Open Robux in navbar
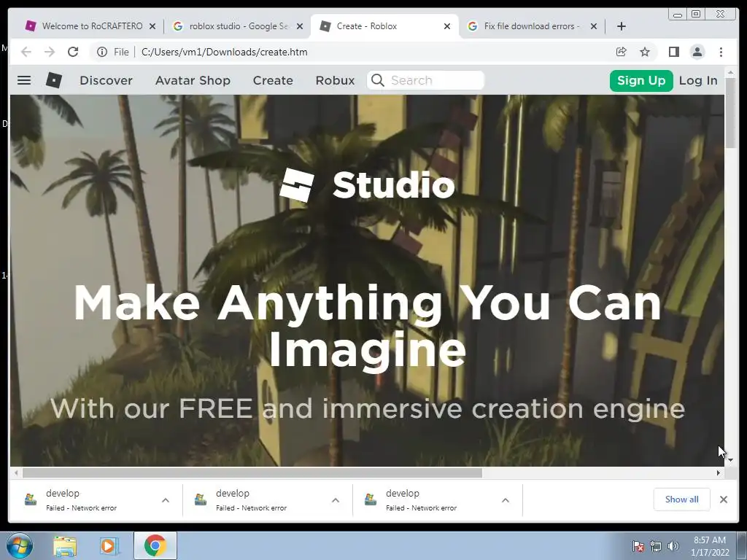 (x=335, y=80)
